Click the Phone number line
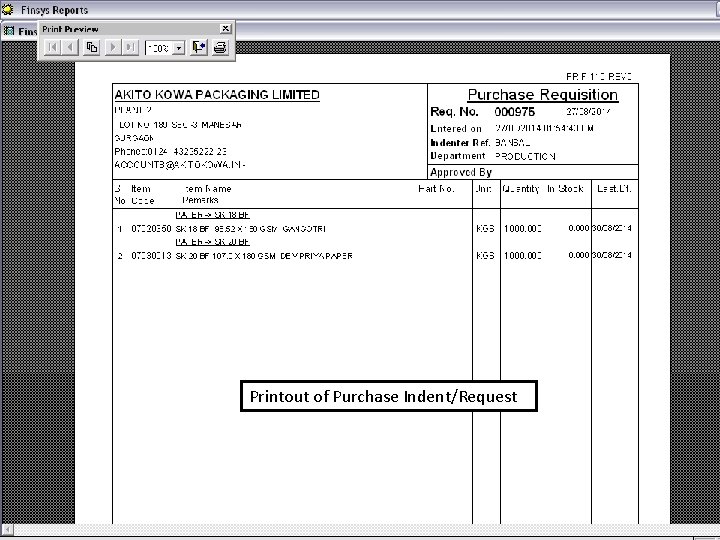 click(170, 152)
